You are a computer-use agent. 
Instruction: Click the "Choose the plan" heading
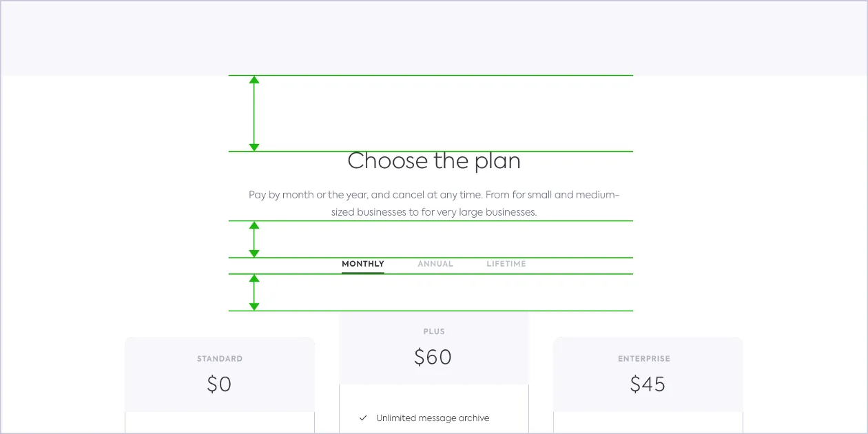coord(434,161)
